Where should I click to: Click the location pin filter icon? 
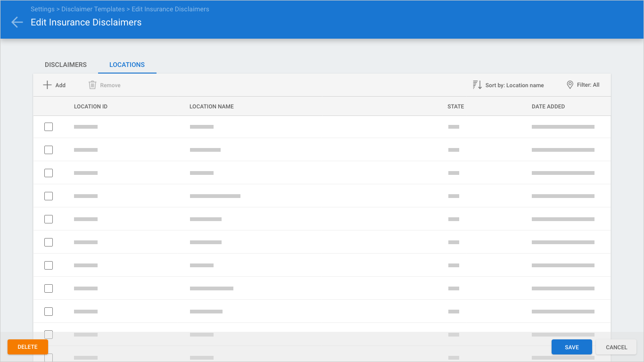(x=570, y=85)
